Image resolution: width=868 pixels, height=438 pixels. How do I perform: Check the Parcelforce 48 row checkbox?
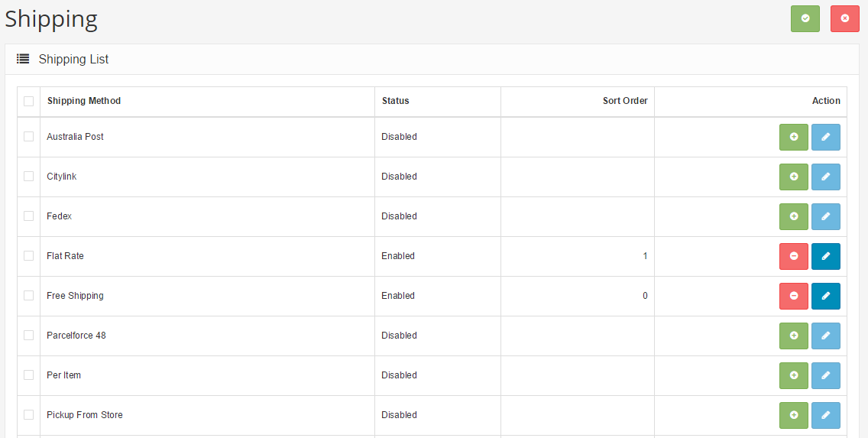click(x=29, y=335)
